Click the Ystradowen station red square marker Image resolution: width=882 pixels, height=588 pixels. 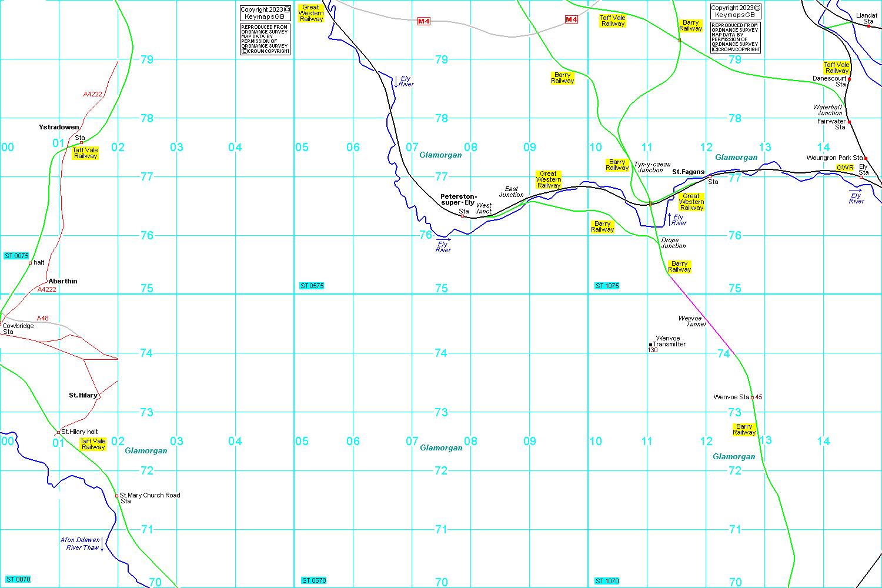tap(81, 143)
